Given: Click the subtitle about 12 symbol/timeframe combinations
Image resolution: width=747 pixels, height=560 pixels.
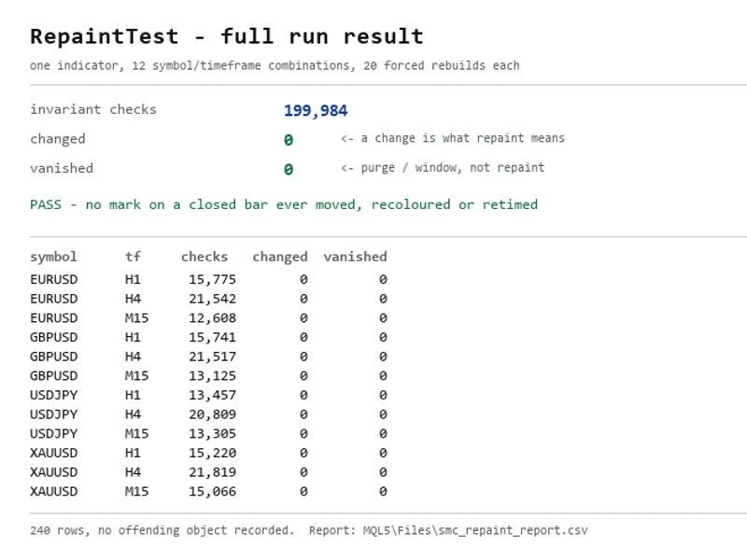Looking at the screenshot, I should (275, 65).
